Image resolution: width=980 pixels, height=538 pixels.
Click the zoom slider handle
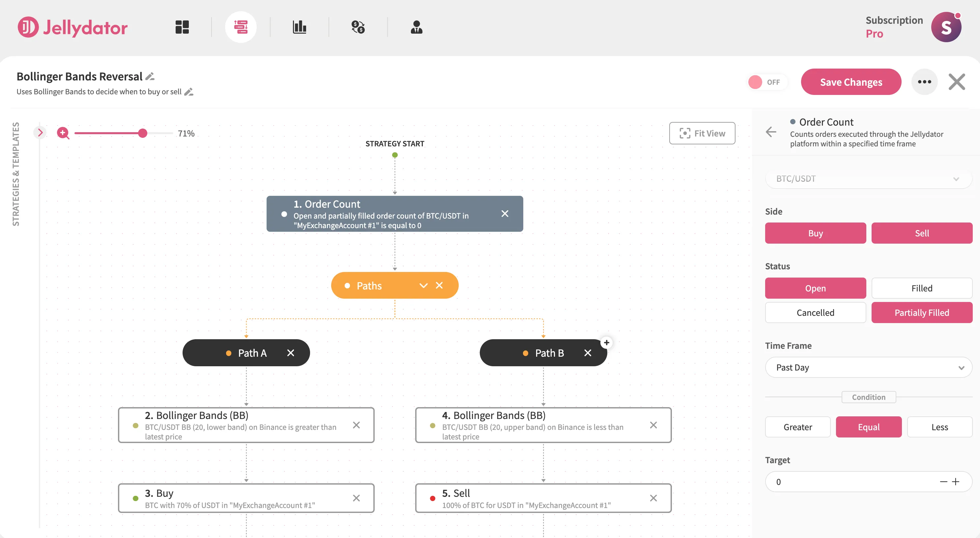click(143, 133)
